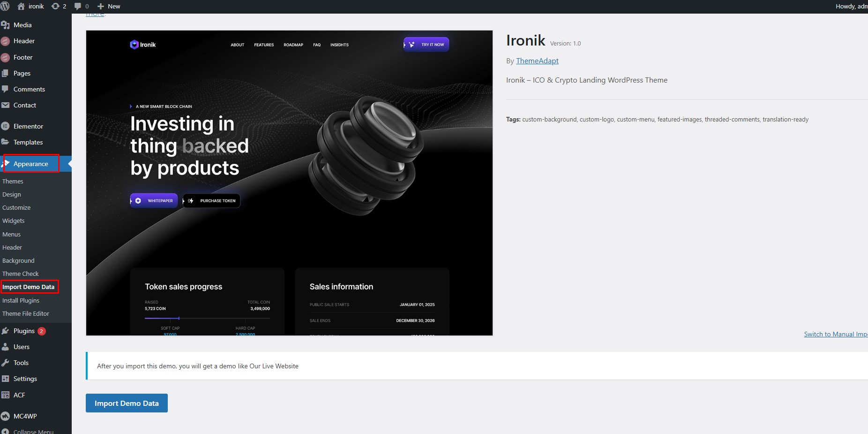The width and height of the screenshot is (868, 434).
Task: Select Import Demo Data in Appearance submenu
Action: coord(28,287)
